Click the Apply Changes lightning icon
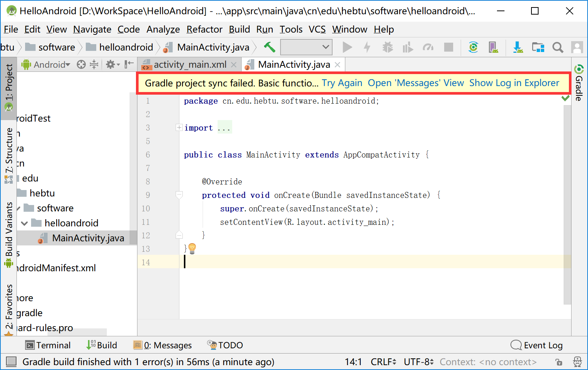 (x=367, y=47)
